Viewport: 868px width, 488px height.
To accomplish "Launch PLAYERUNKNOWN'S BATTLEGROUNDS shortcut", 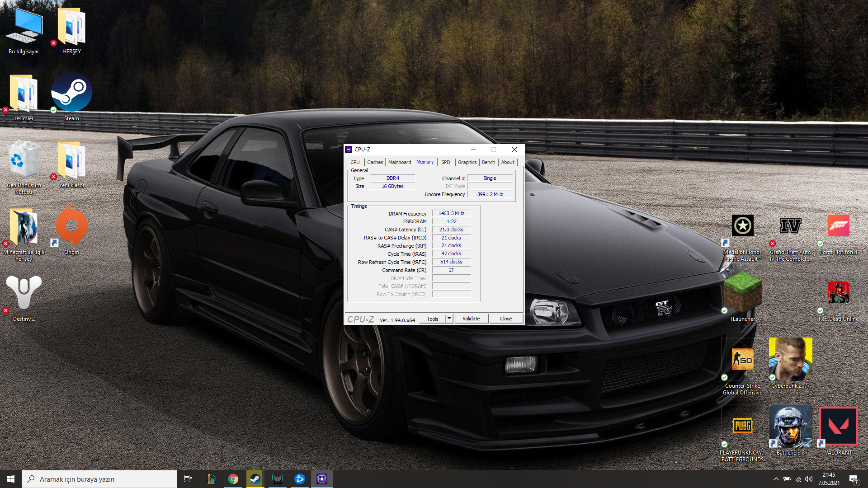I will pyautogui.click(x=742, y=437).
